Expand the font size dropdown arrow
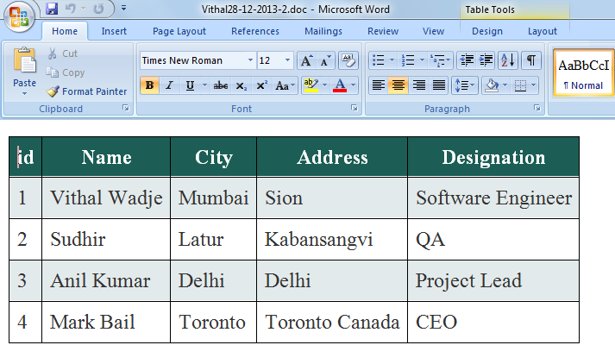This screenshot has height=364, width=615. coord(287,60)
